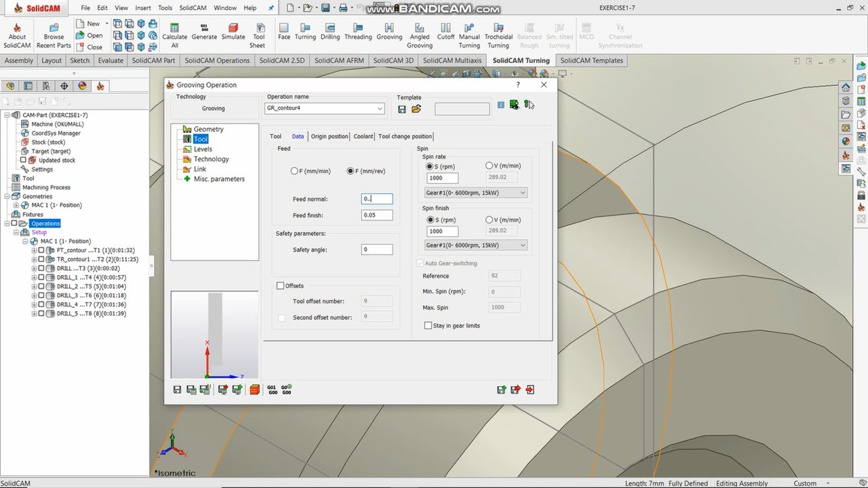Viewport: 868px width, 488px height.
Task: Expand the DRILL_1 operation node
Action: (x=35, y=277)
